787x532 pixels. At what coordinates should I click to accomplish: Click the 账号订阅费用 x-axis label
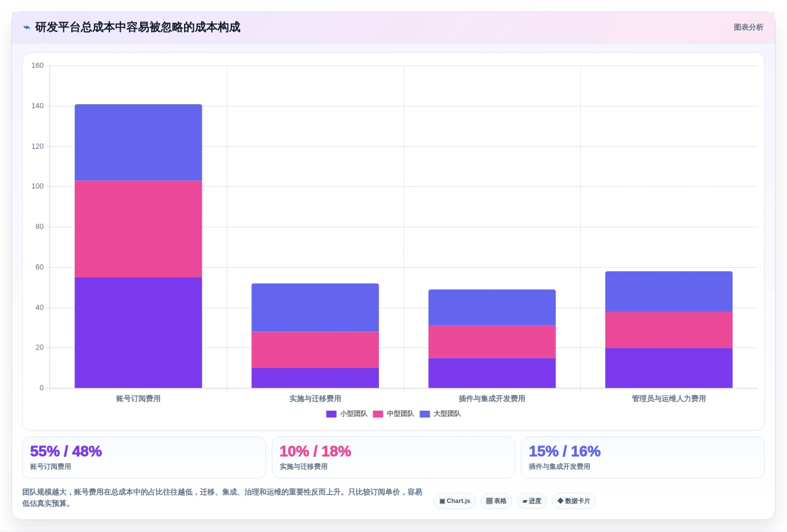pyautogui.click(x=138, y=399)
